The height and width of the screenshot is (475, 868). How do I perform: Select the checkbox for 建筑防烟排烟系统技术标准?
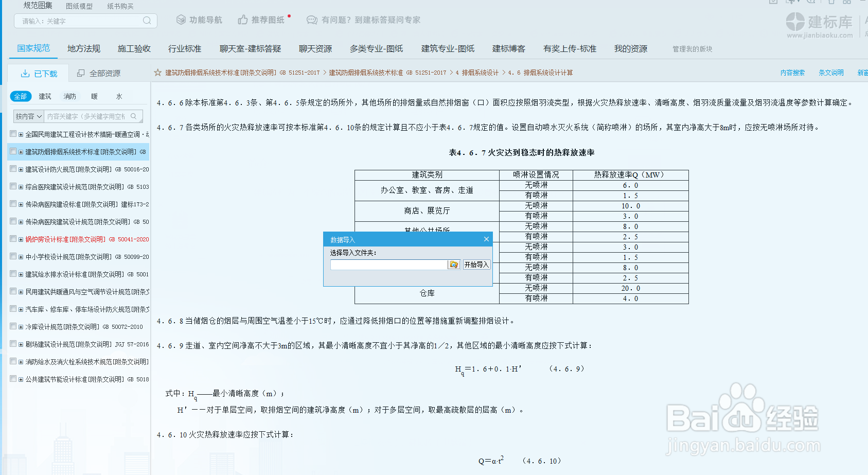click(x=13, y=151)
